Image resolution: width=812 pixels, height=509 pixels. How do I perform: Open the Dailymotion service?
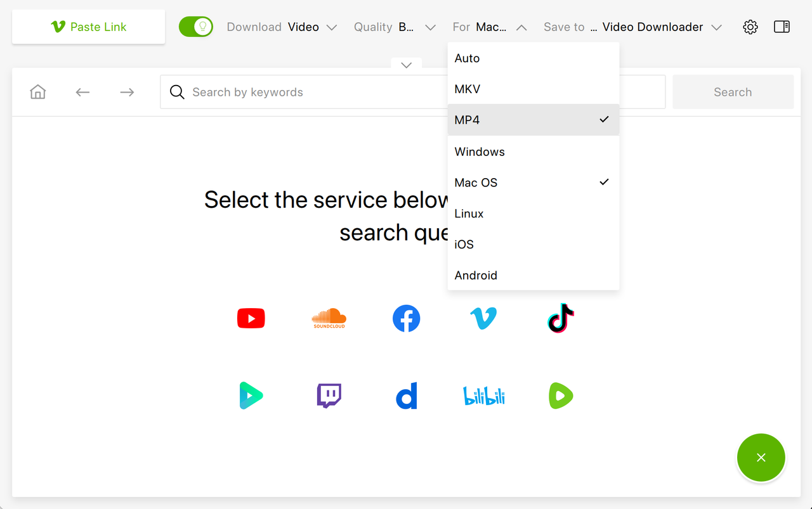click(x=407, y=396)
